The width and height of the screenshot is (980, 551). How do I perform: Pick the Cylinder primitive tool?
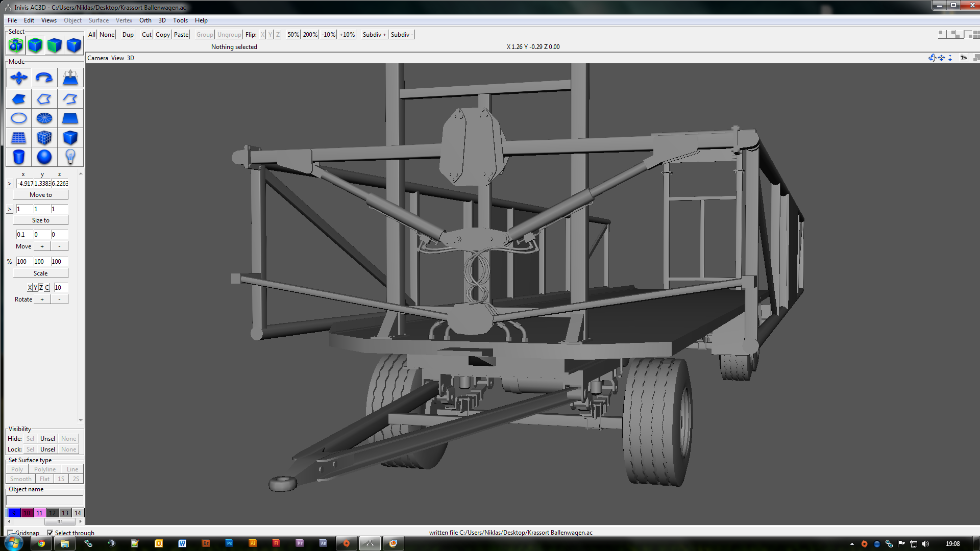click(x=19, y=157)
